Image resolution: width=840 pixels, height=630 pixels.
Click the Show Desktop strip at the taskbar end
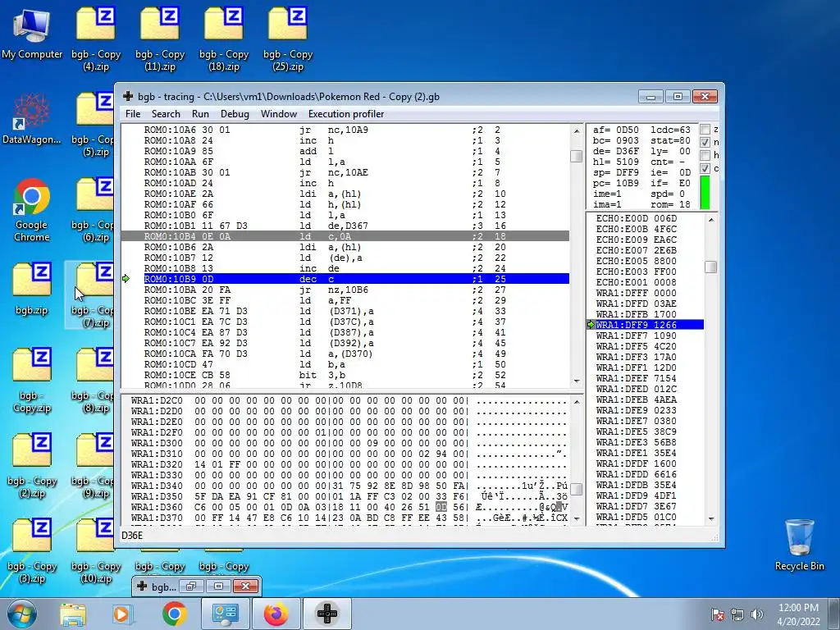835,614
